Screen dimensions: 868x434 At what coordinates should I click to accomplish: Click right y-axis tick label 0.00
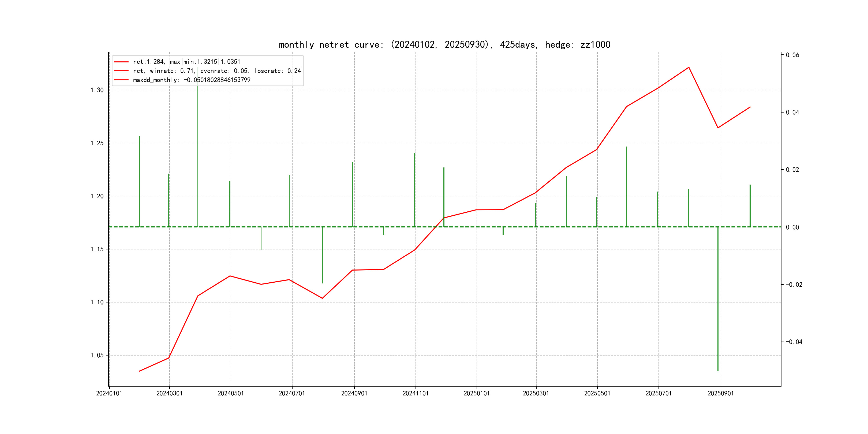tap(792, 227)
